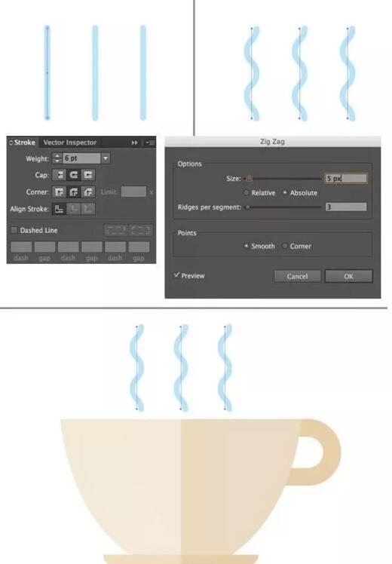Switch to the Stroke tab
Viewport: 392px width, 564px height.
(x=23, y=143)
